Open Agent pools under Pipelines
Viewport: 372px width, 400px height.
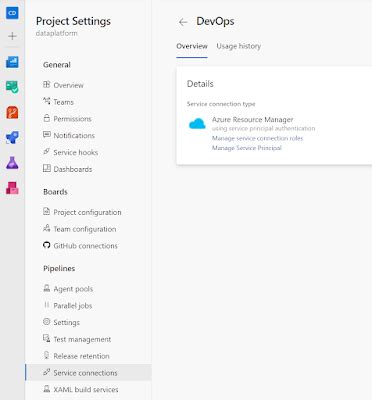73,289
